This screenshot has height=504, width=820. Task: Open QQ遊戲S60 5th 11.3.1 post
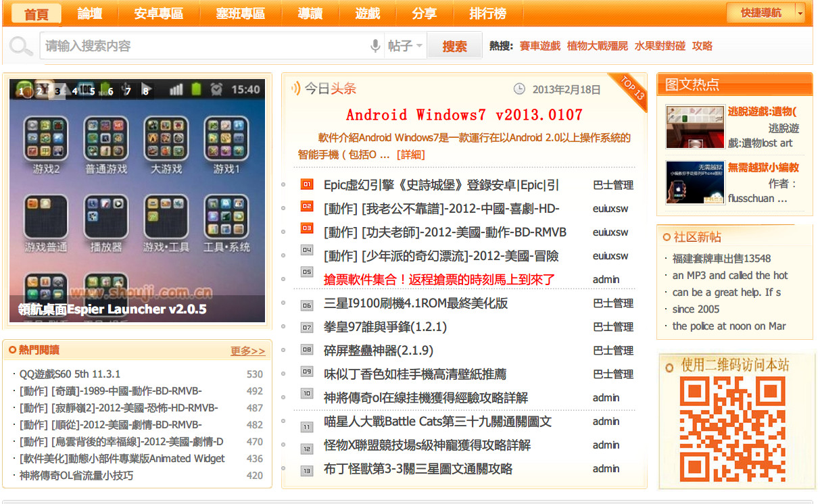tap(70, 374)
